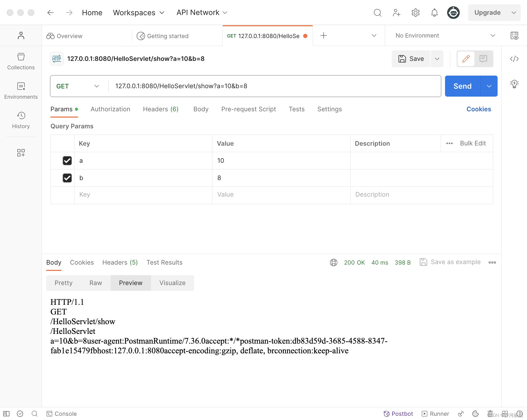Select the Raw response view tab
527x420 pixels.
pyautogui.click(x=96, y=283)
